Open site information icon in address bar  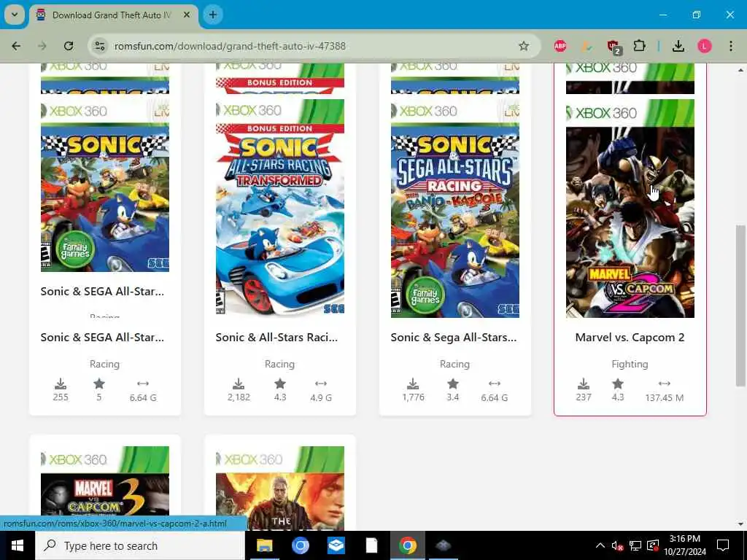(x=99, y=46)
